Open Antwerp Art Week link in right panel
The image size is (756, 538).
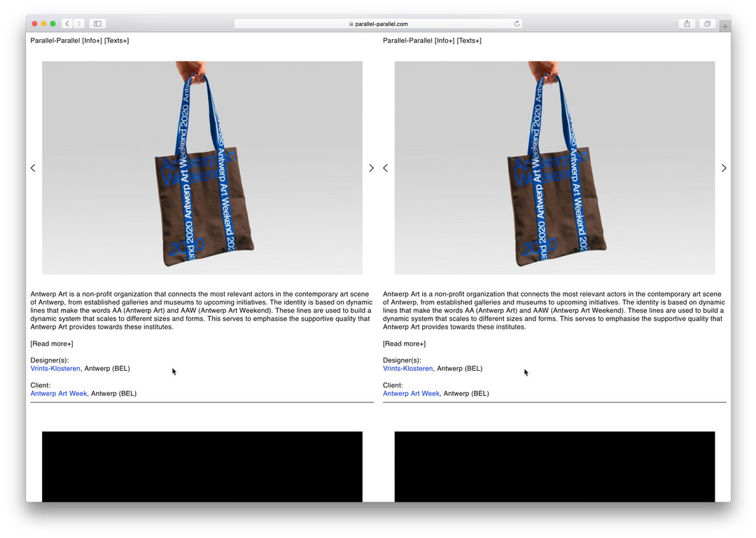pyautogui.click(x=412, y=393)
